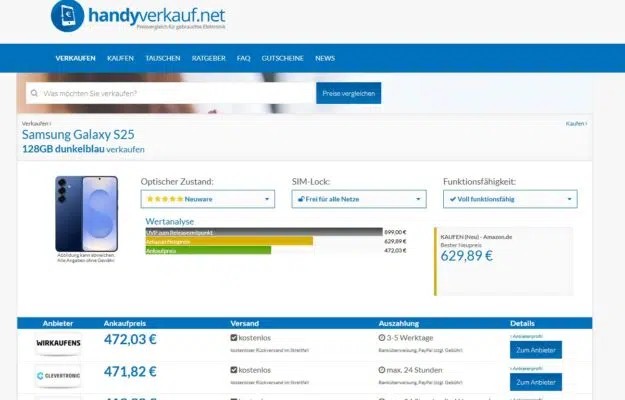Click Zum Anbieter button for WIRKAUFENS
Viewport: 625px width, 400px height.
pos(536,350)
